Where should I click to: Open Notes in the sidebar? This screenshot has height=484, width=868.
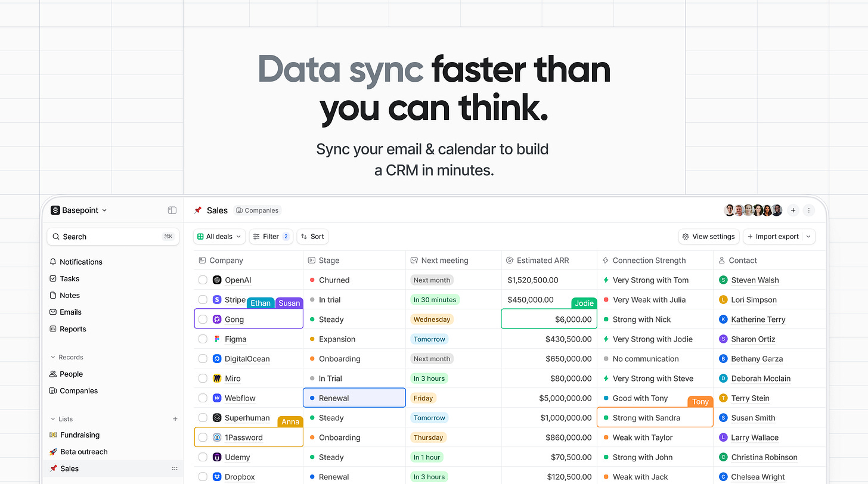[64, 295]
